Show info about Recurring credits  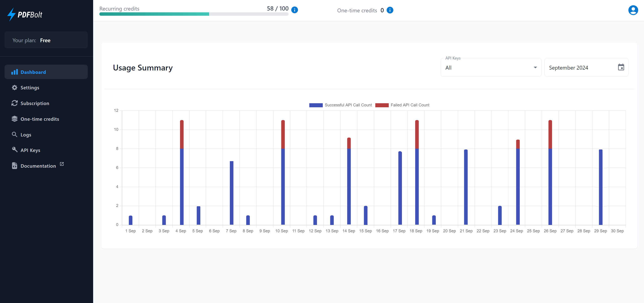(x=294, y=10)
